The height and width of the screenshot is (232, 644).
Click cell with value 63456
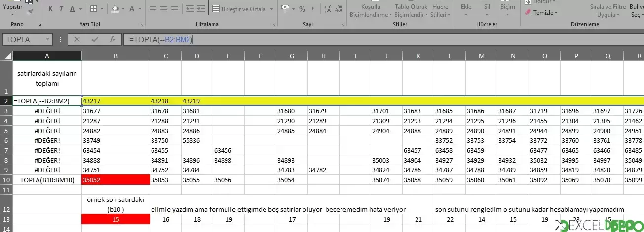coord(228,150)
